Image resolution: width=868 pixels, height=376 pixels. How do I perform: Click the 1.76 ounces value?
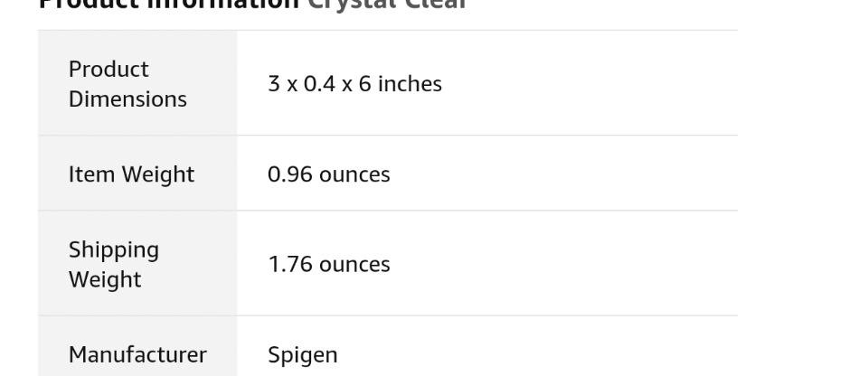click(x=328, y=265)
